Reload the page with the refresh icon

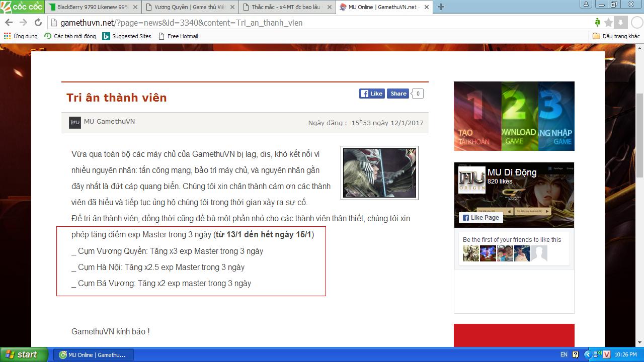point(38,23)
